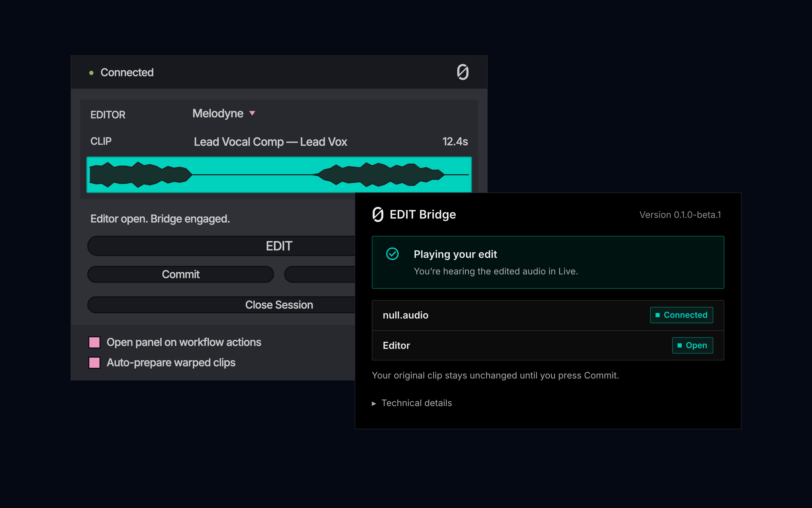812x508 pixels.
Task: Click the Connected header status text
Action: (127, 72)
